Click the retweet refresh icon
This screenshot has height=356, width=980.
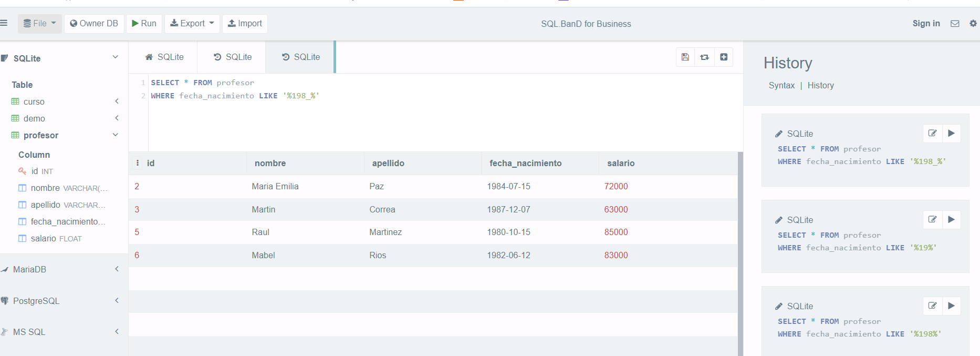pyautogui.click(x=704, y=57)
